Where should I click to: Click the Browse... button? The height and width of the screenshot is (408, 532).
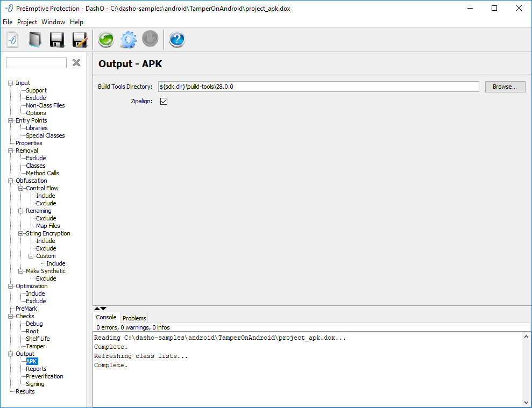tap(505, 87)
